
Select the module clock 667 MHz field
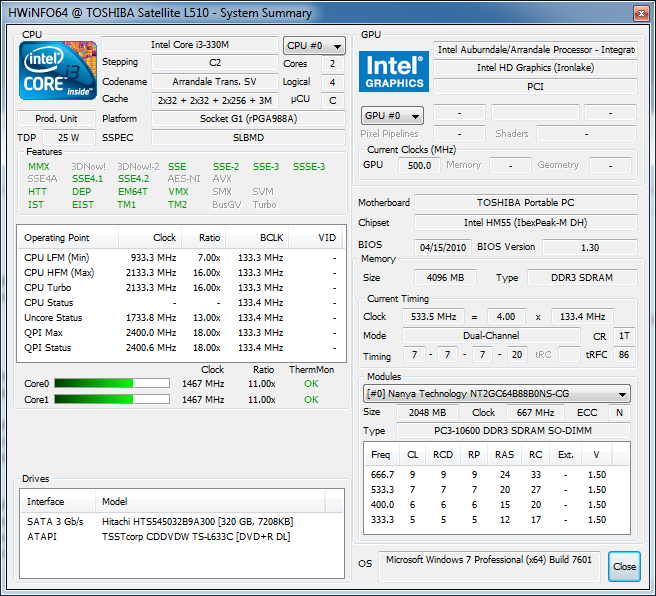tap(535, 413)
